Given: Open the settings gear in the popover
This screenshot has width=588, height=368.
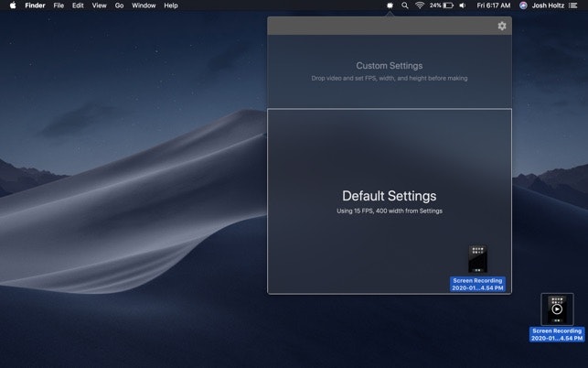Looking at the screenshot, I should (x=502, y=26).
